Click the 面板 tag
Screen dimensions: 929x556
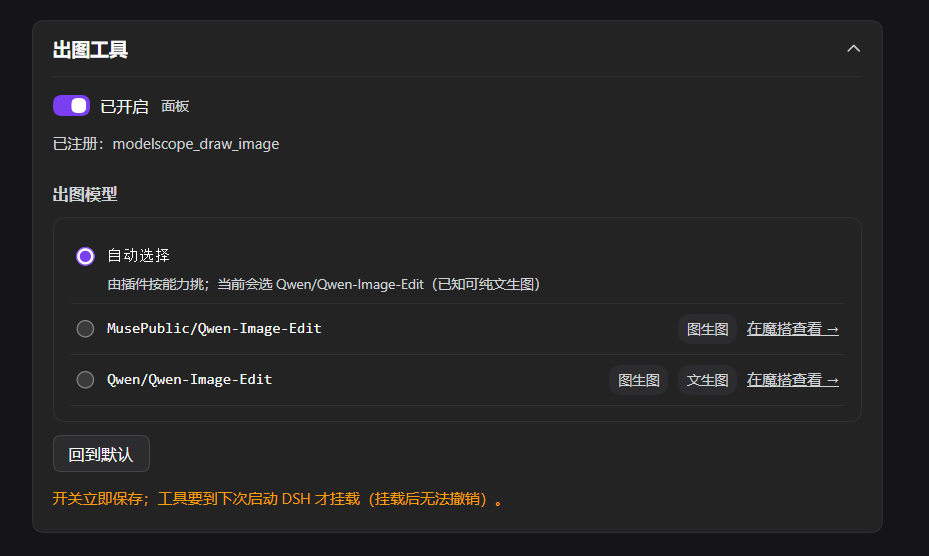pyautogui.click(x=175, y=106)
